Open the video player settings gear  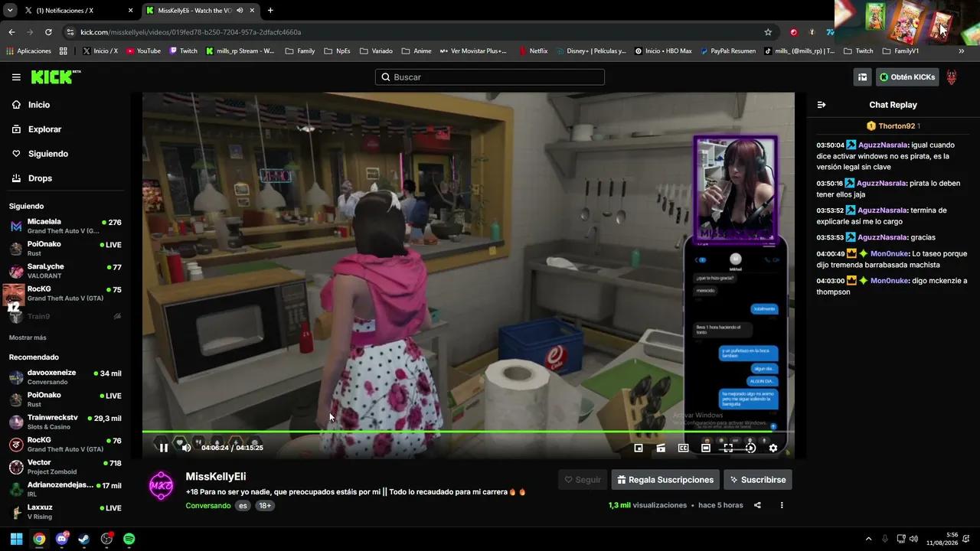773,448
